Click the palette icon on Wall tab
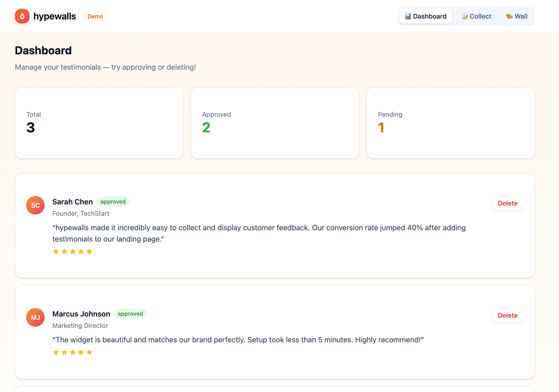The height and width of the screenshot is (392, 559). [x=509, y=17]
